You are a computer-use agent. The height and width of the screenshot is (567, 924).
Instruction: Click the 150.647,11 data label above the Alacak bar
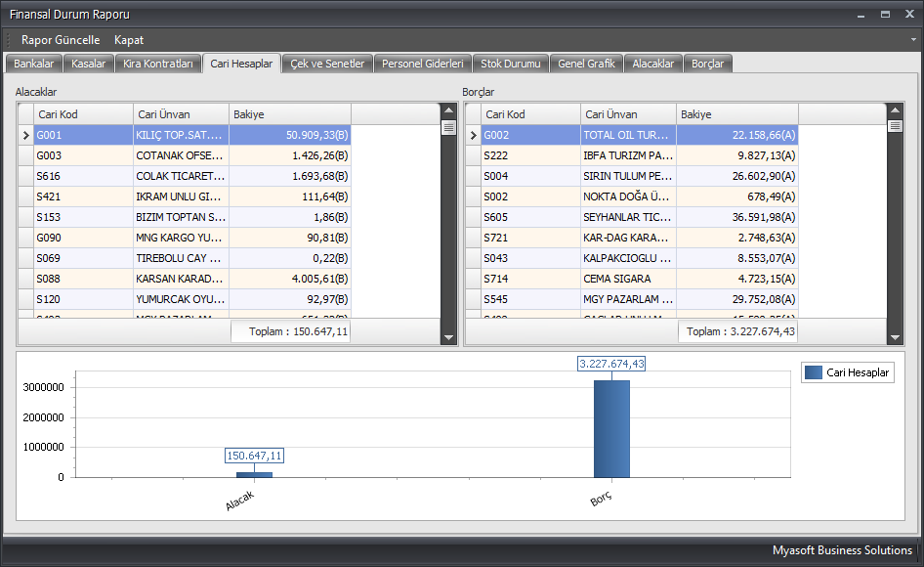255,456
